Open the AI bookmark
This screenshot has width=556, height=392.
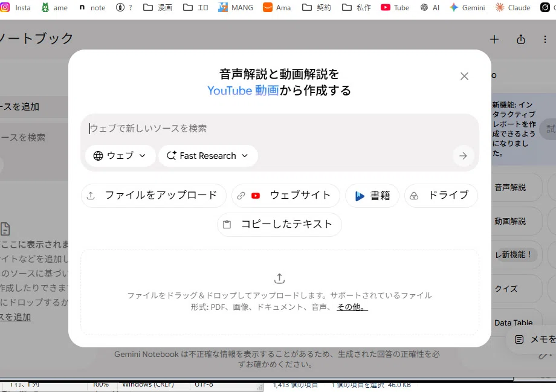[430, 7]
